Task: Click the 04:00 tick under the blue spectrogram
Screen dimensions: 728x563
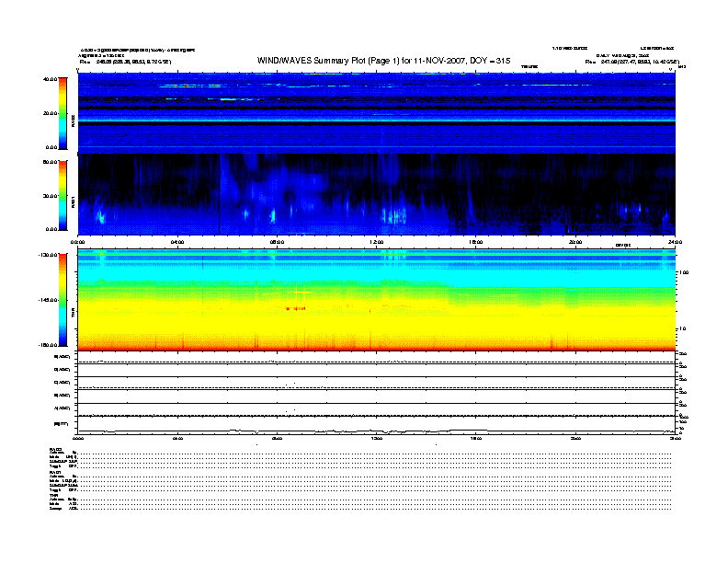Action: (177, 242)
